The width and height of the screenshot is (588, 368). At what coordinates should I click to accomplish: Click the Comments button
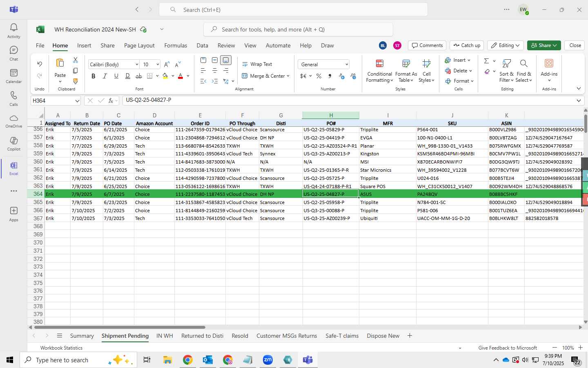[427, 45]
